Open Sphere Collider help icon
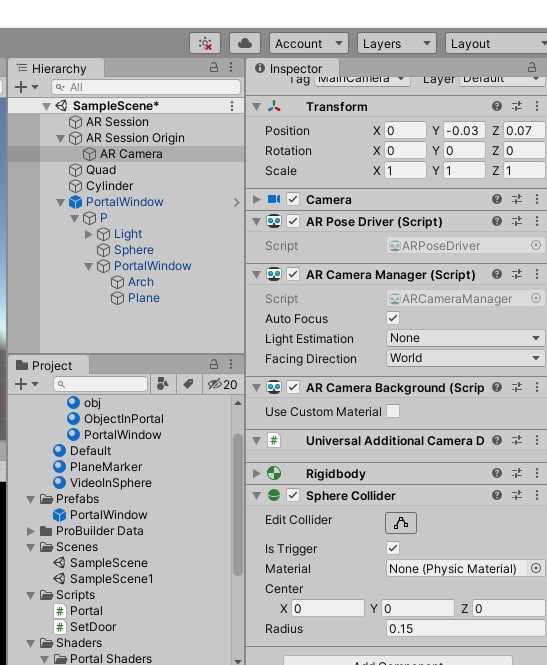 [497, 495]
